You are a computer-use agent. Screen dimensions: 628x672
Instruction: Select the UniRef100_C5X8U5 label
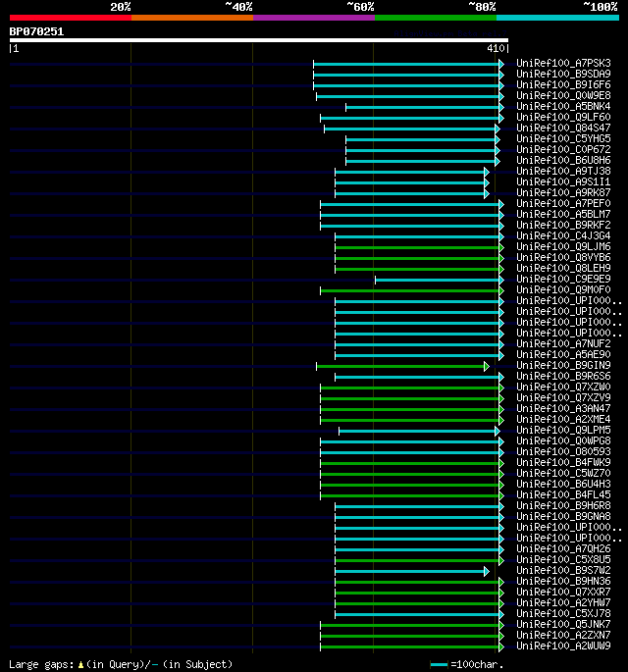point(563,560)
